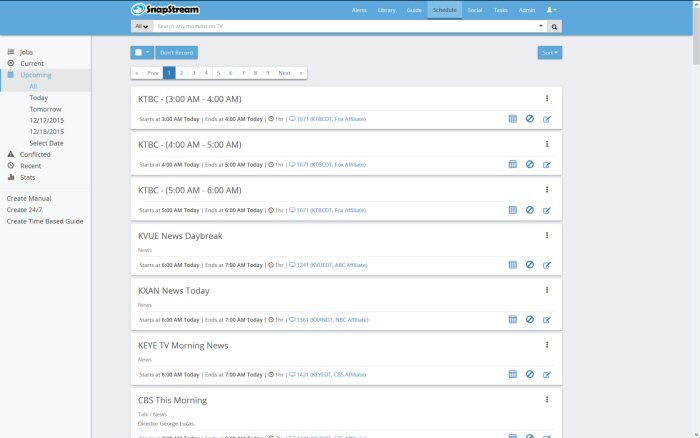The image size is (700, 438).
Task: Open Recent recordings
Action: (x=30, y=166)
